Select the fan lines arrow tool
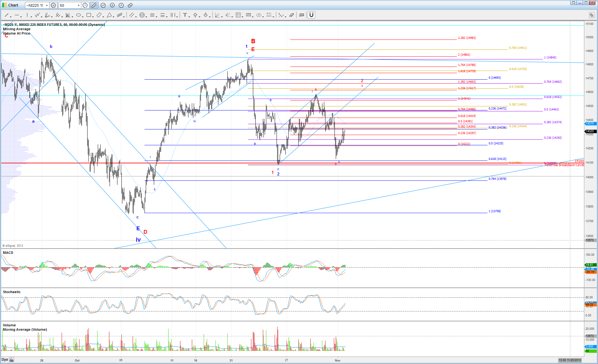This screenshot has height=364, width=598. 228,15
